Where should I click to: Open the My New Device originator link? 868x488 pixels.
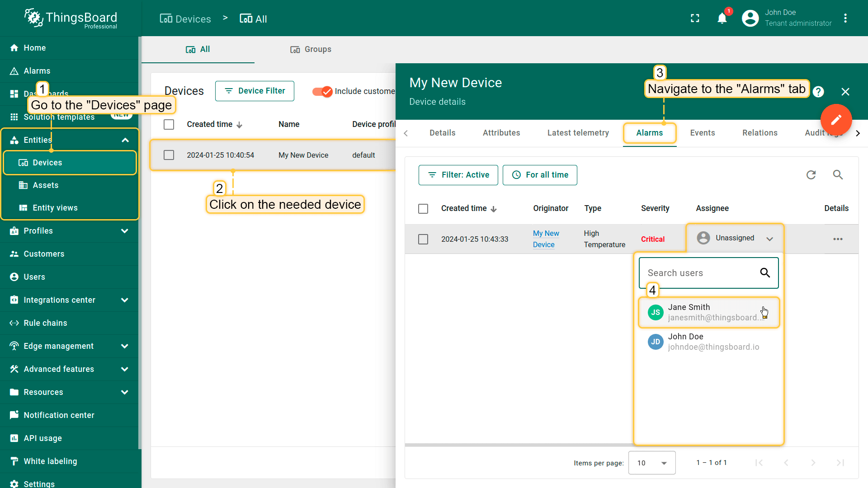546,239
